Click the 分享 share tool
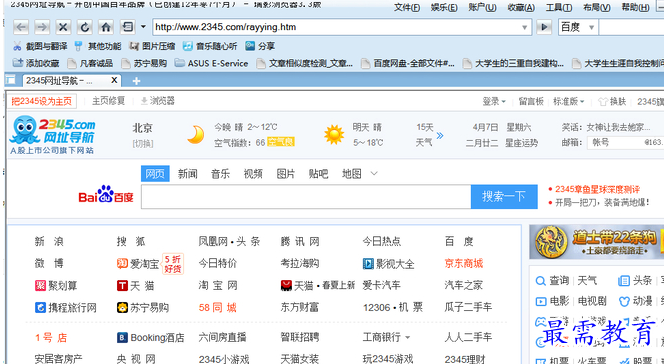The width and height of the screenshot is (664, 364). pyautogui.click(x=260, y=46)
